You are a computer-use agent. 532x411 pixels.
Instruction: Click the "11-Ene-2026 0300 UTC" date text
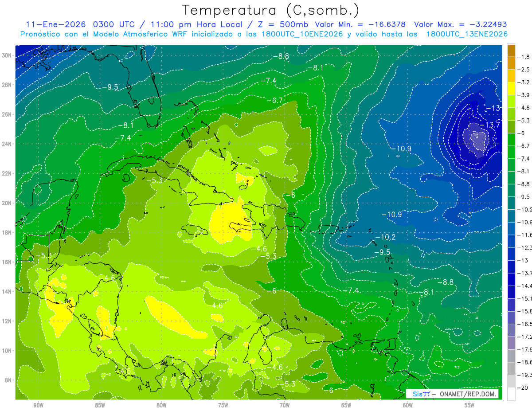click(x=82, y=24)
